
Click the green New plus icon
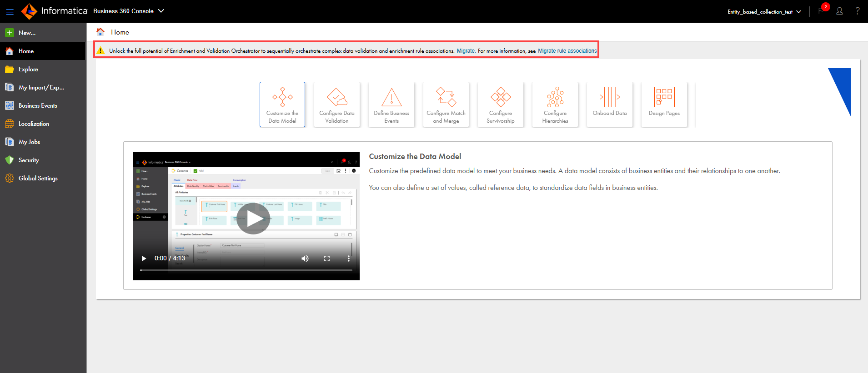click(10, 33)
